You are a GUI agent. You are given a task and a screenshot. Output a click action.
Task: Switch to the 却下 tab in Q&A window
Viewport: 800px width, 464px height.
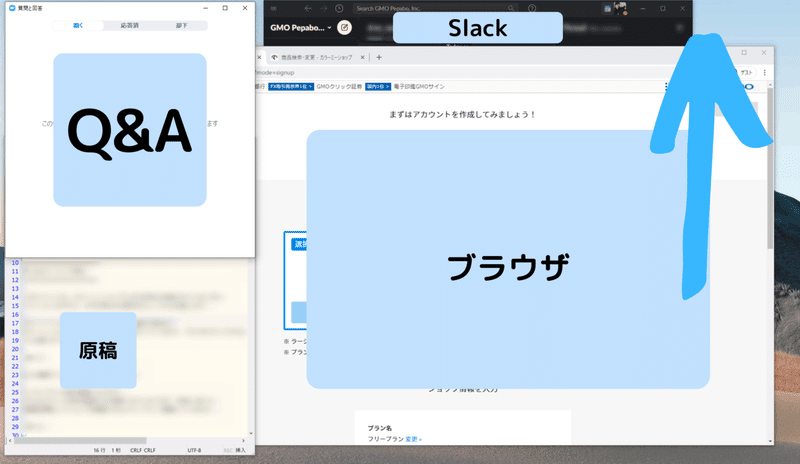(x=182, y=26)
